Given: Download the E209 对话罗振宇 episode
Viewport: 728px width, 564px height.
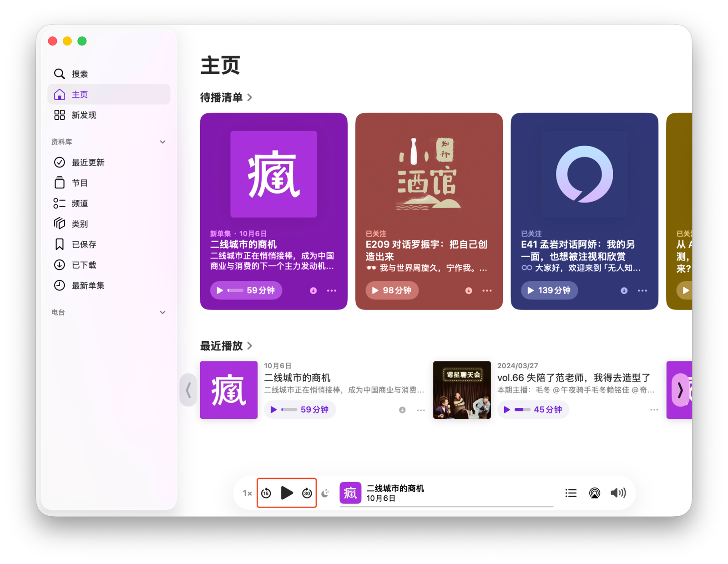Looking at the screenshot, I should (469, 290).
